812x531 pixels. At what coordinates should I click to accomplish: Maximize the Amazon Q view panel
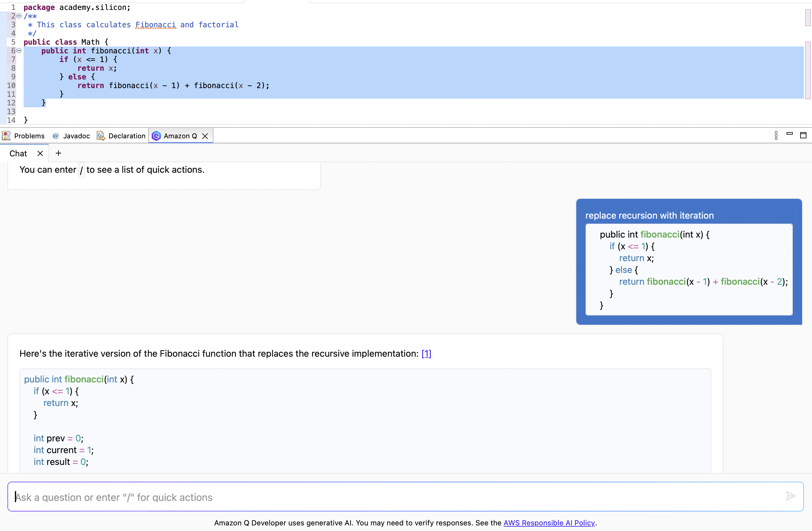tap(804, 135)
